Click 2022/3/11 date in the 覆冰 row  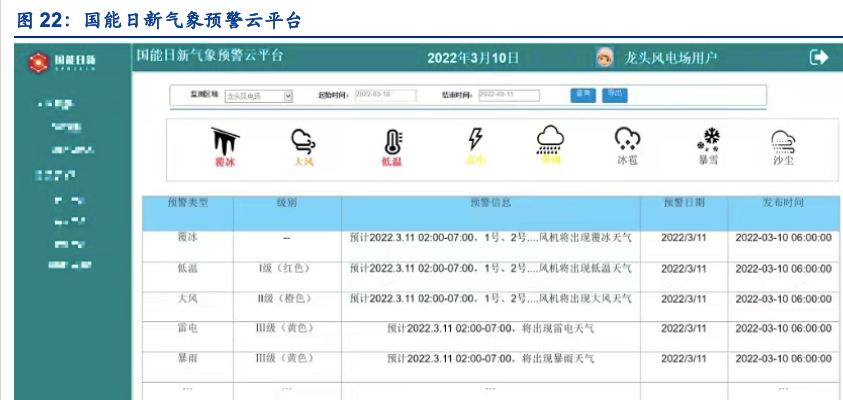point(684,237)
